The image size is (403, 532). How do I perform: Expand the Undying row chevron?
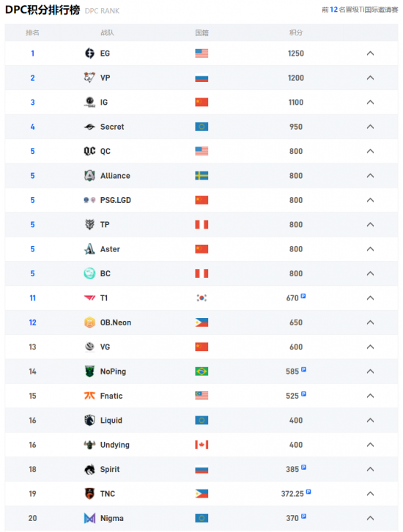coord(371,445)
